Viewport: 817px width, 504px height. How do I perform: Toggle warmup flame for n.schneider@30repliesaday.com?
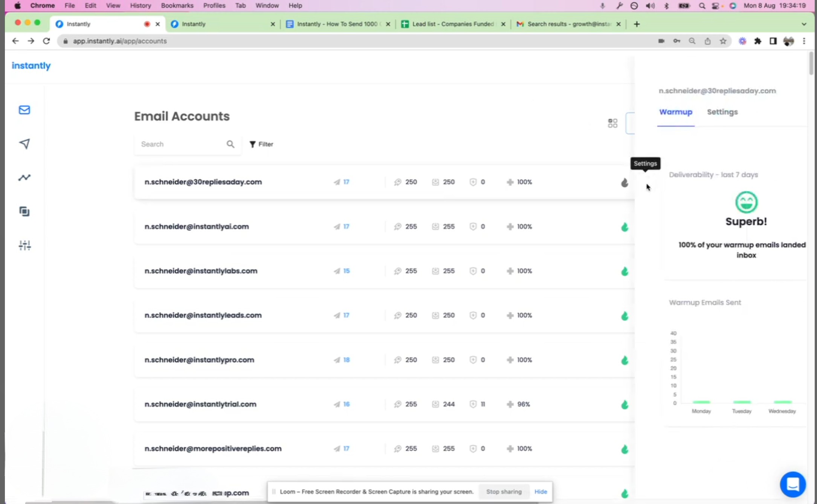pos(625,183)
